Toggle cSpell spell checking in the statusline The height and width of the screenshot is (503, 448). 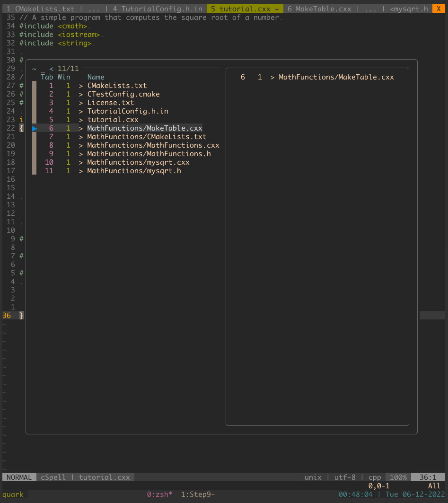(x=53, y=477)
